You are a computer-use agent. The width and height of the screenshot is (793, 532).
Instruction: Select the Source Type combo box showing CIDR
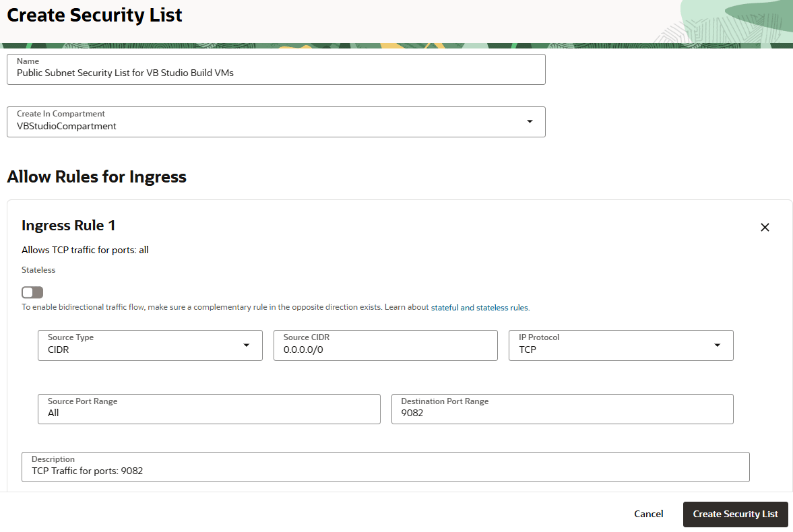click(x=141, y=345)
